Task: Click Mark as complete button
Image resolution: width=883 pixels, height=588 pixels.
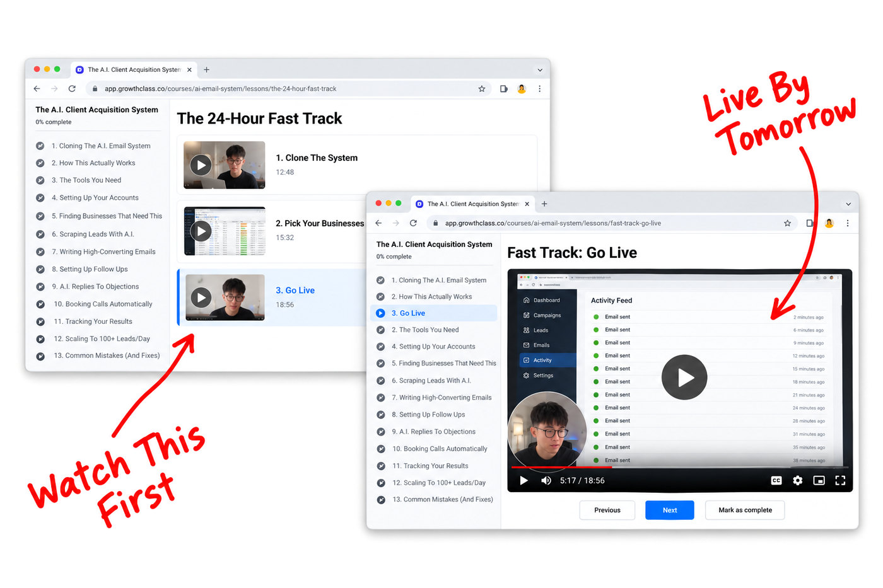Action: [x=745, y=510]
